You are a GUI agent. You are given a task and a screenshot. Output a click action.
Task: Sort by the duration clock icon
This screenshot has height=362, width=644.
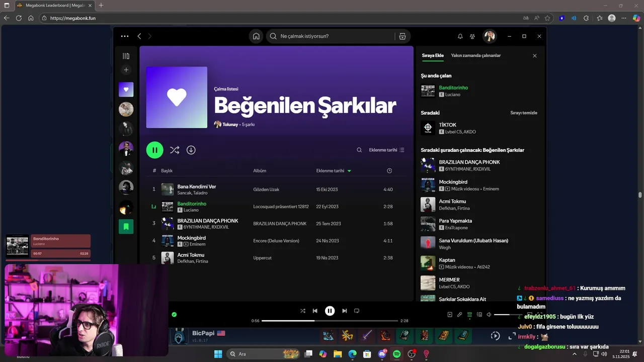click(389, 171)
